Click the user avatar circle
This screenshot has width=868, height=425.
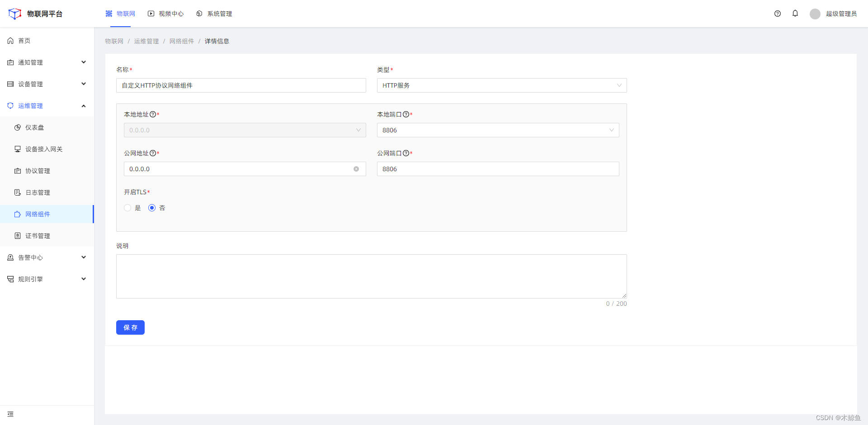[x=815, y=14]
